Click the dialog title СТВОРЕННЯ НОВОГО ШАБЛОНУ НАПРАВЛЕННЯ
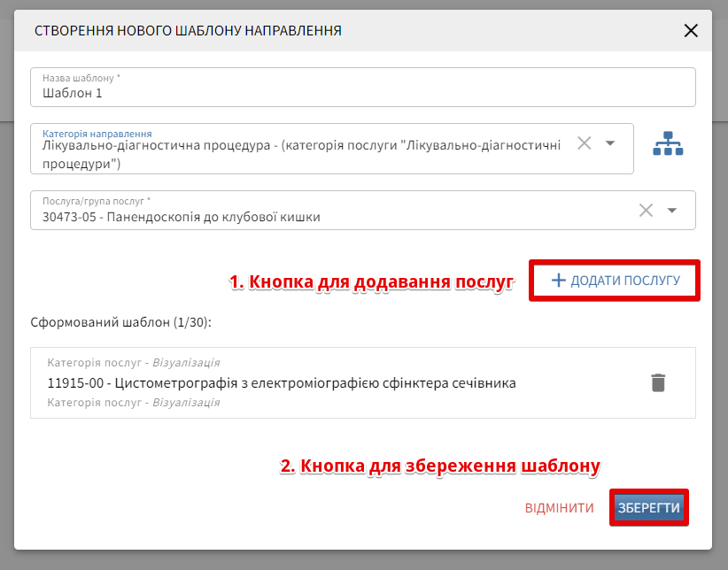 (x=188, y=31)
